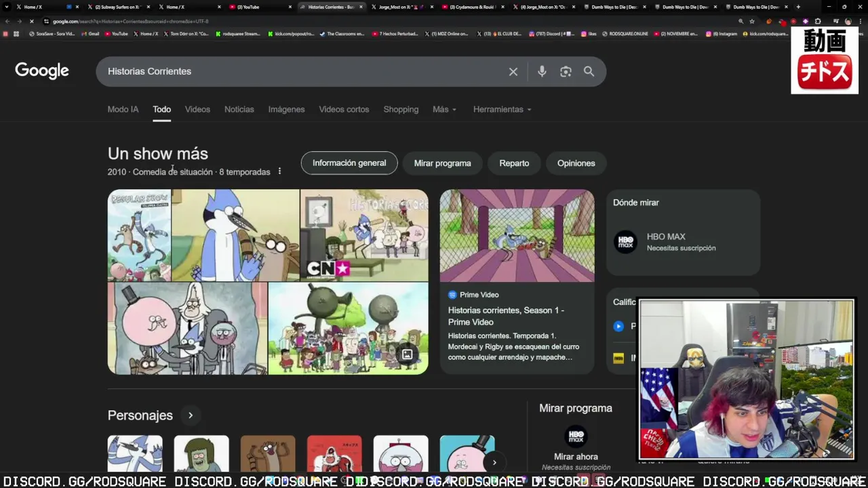Screen dimensions: 868x488
Task: Open the Extensions puzzle icon
Action: pyautogui.click(x=818, y=21)
